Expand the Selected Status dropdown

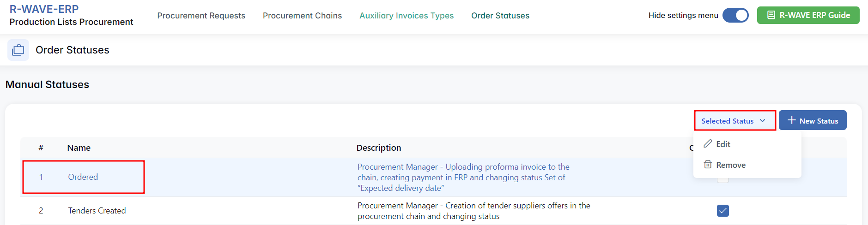pos(734,121)
